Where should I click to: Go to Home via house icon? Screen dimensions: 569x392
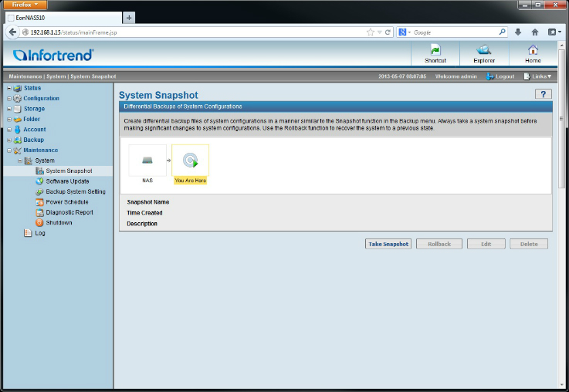(x=533, y=49)
